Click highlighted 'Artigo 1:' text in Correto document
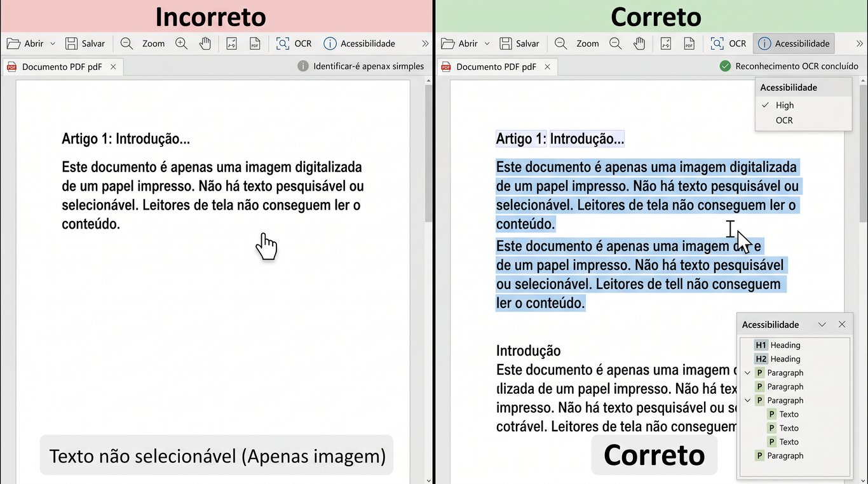Screen dimensions: 868x484 coord(521,139)
